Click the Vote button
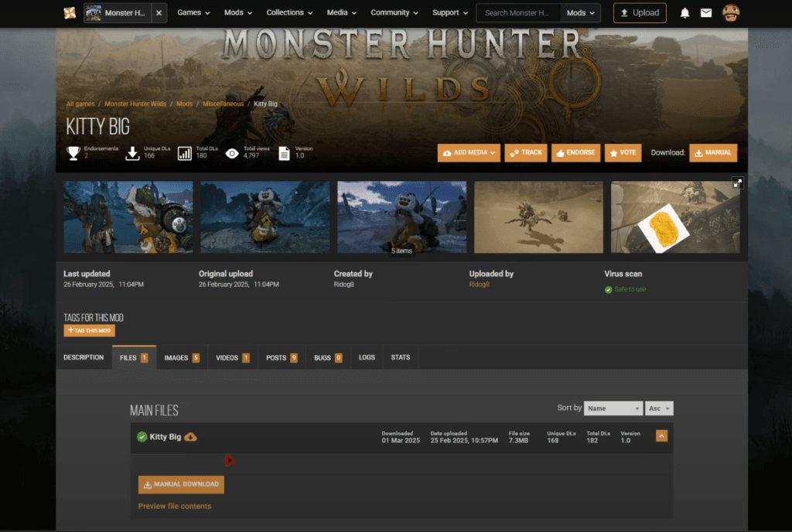792x532 pixels. pos(623,152)
